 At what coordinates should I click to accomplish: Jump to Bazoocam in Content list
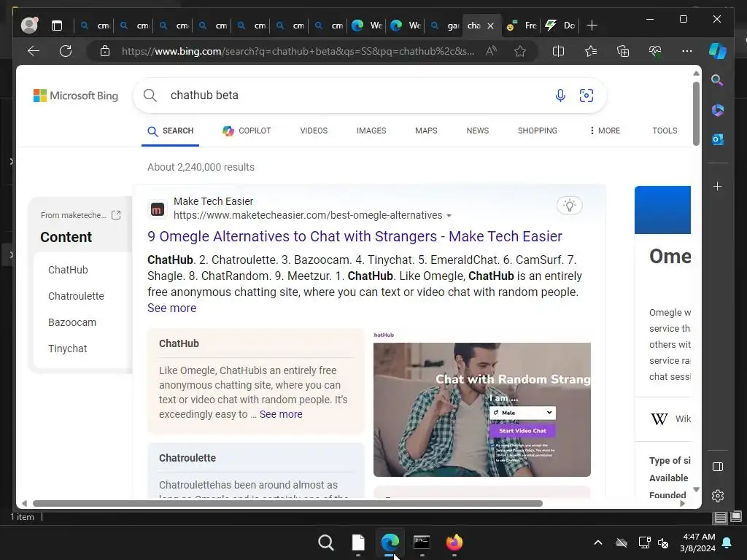point(72,322)
